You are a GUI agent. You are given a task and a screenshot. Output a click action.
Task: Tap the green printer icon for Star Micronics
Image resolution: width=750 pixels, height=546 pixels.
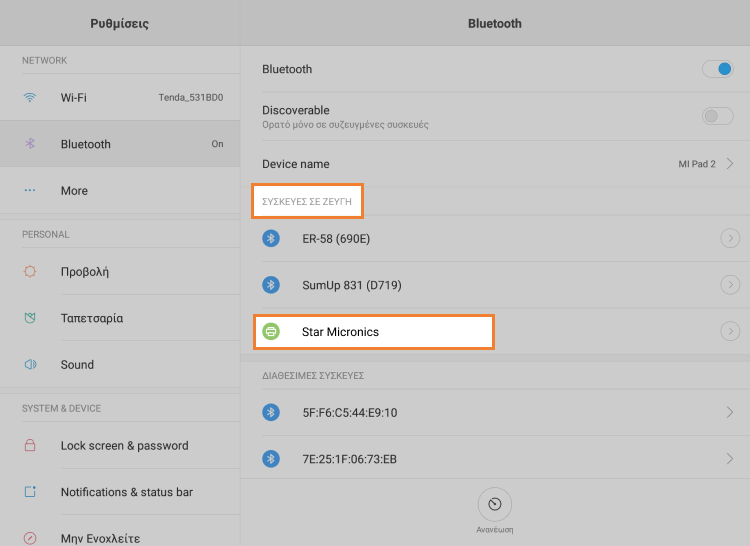click(270, 331)
